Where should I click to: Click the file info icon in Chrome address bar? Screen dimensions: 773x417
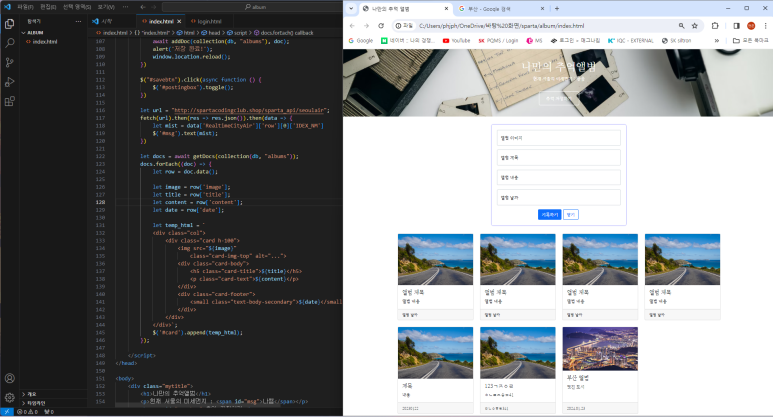click(x=404, y=26)
